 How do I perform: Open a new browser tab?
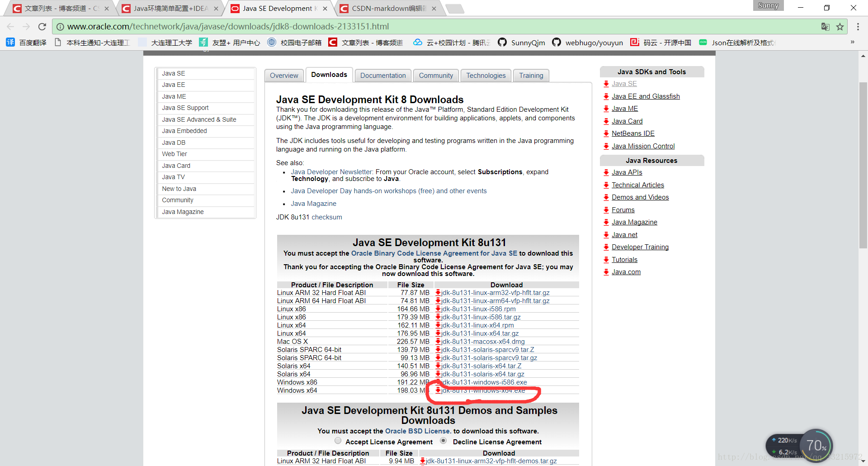point(454,9)
